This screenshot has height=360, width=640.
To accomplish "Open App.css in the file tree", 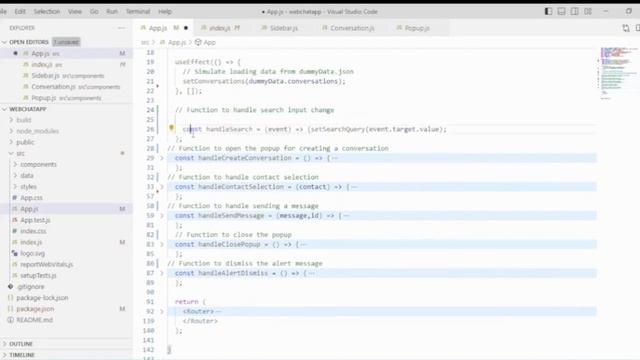I will 31,198.
